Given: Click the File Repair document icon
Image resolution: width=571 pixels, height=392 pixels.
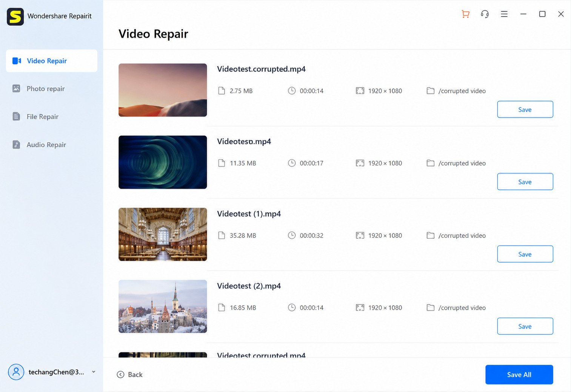Looking at the screenshot, I should [x=16, y=116].
